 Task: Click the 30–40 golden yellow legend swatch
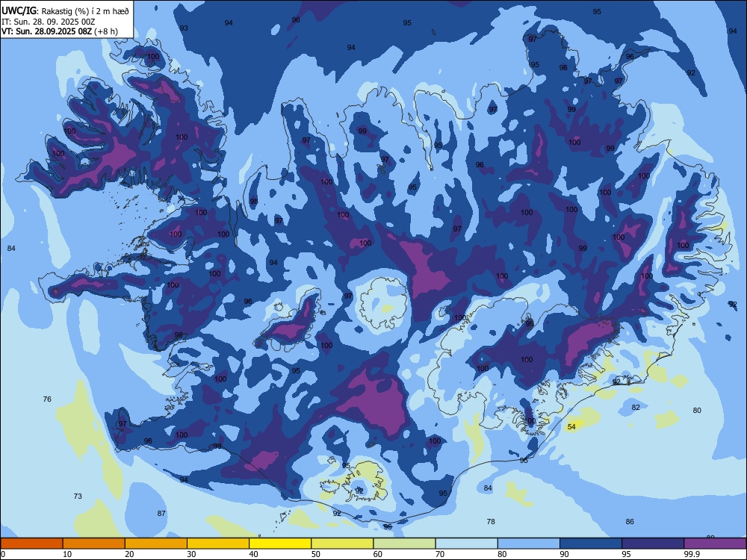[x=218, y=544]
